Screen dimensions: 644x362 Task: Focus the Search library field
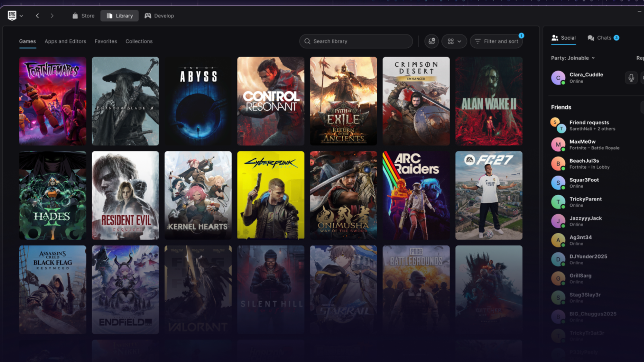point(356,41)
